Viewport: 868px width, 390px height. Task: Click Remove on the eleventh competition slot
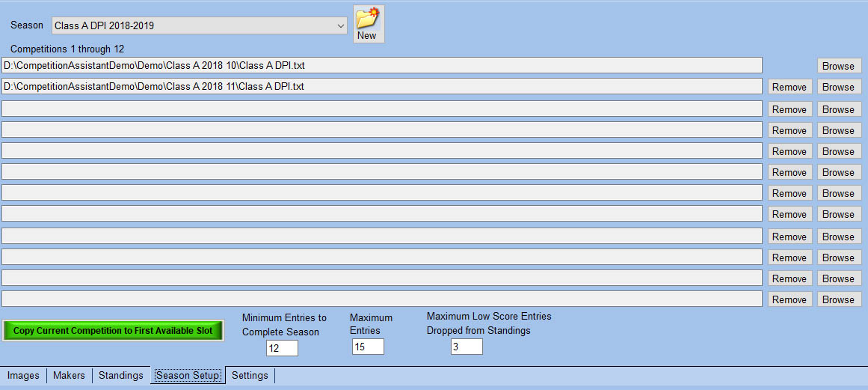click(789, 278)
